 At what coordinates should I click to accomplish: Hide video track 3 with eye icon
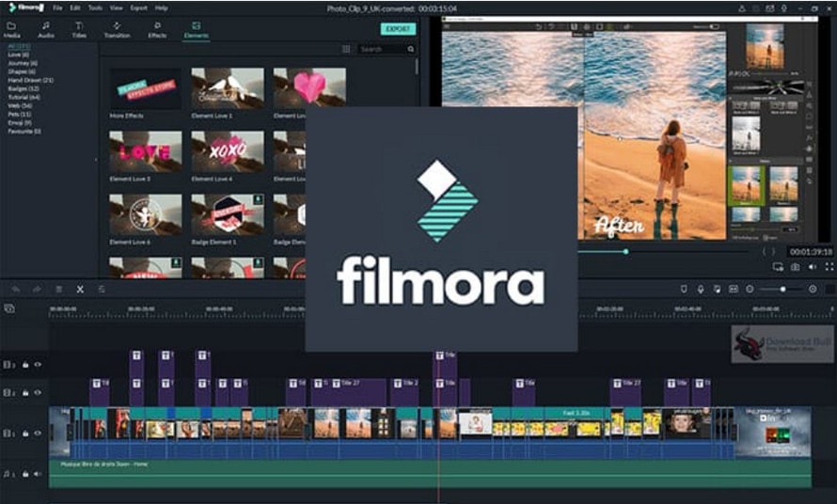[x=38, y=365]
